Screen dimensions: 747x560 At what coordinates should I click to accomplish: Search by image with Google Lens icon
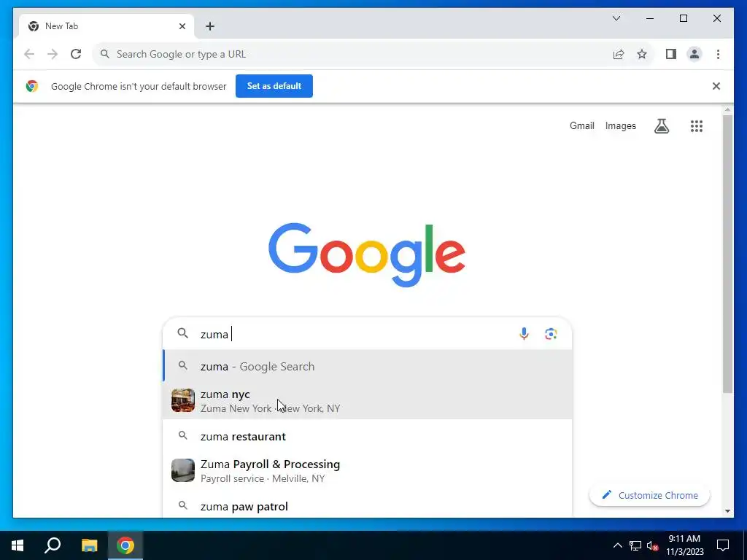click(x=551, y=334)
